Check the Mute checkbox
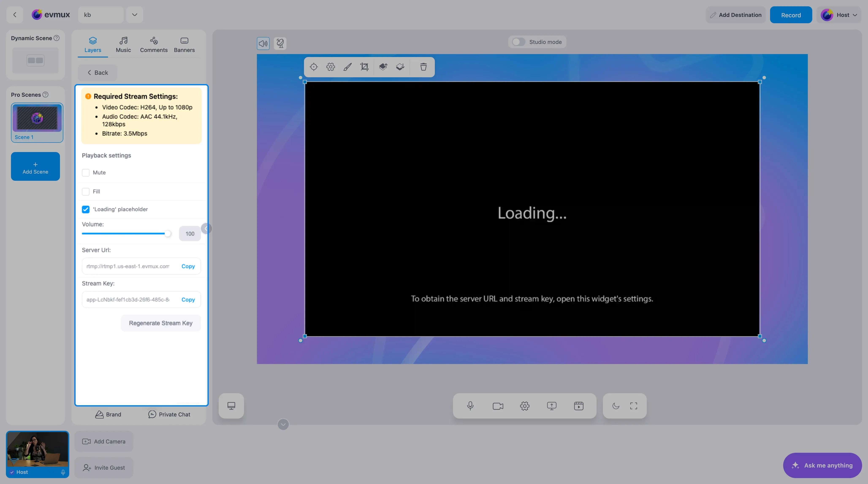The image size is (868, 484). [85, 173]
